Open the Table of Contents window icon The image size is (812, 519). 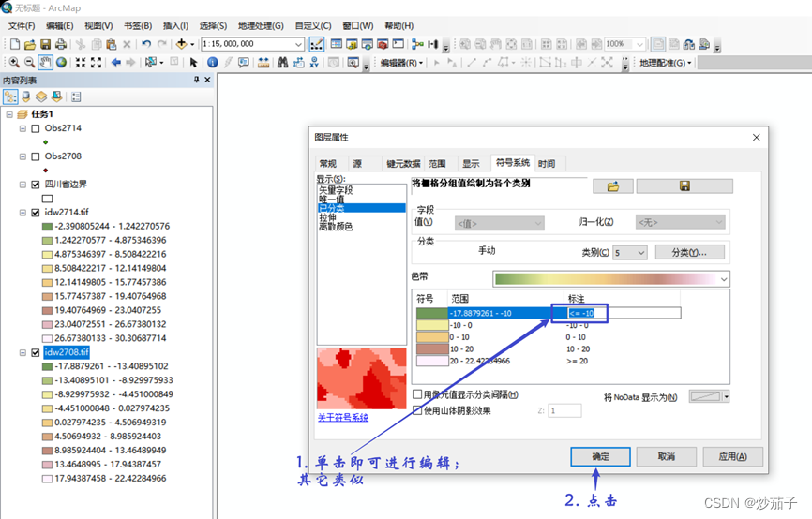pos(336,45)
